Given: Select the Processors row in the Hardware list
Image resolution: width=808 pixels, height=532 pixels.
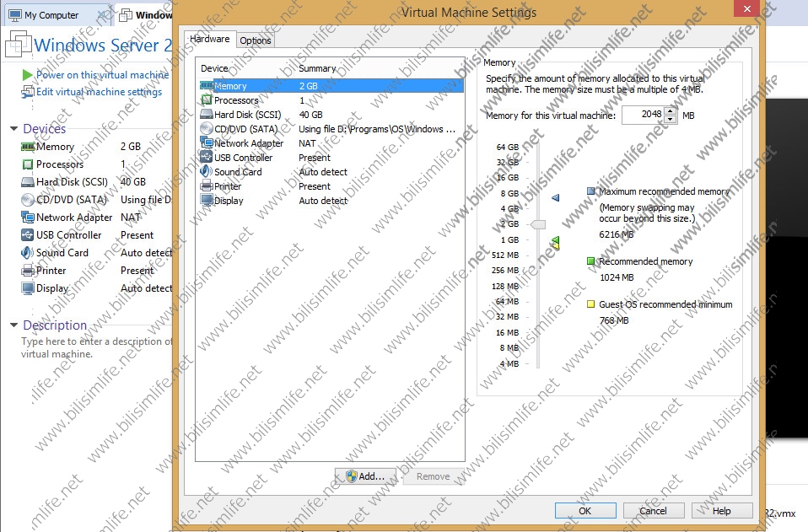Looking at the screenshot, I should coord(331,100).
